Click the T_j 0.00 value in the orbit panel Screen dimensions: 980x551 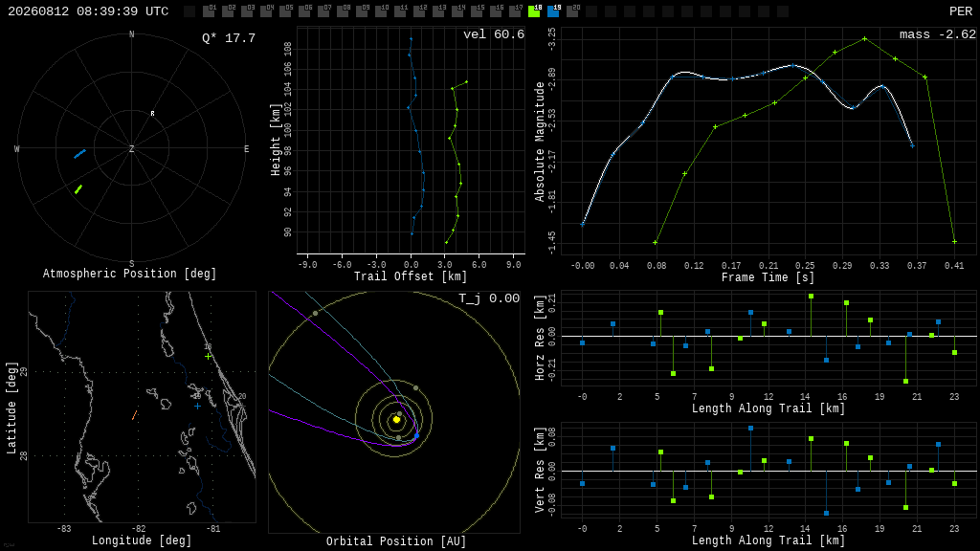(489, 298)
